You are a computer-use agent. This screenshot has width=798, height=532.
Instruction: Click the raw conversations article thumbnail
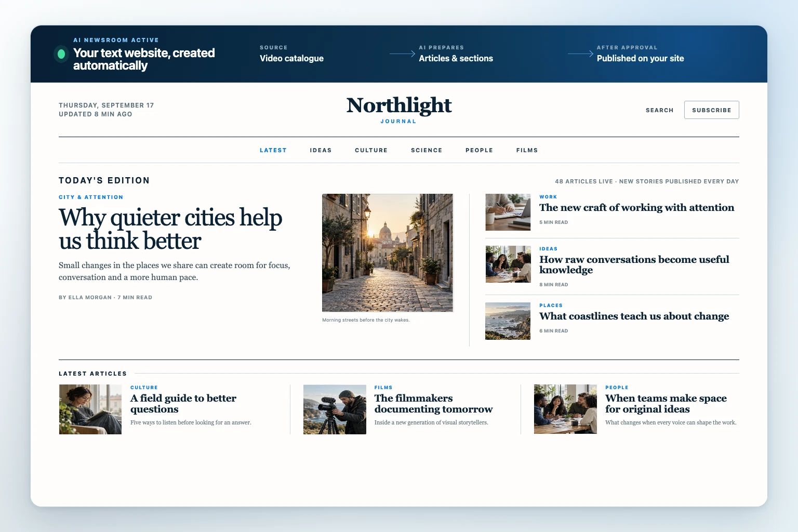(508, 264)
